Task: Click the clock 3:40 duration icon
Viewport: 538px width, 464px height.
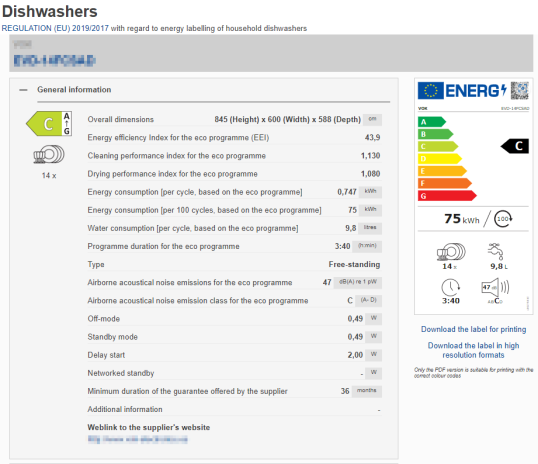Action: 451,287
